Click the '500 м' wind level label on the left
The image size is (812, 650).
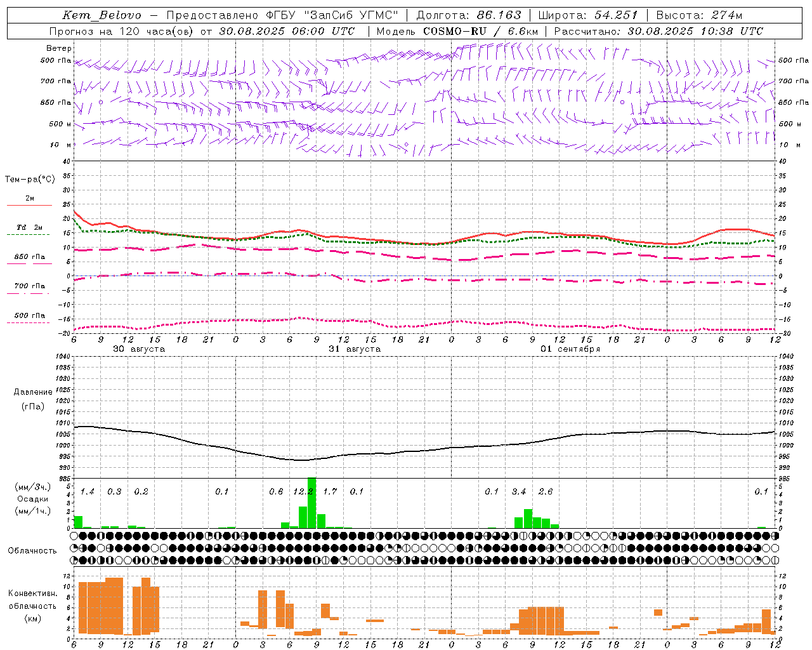coord(60,124)
